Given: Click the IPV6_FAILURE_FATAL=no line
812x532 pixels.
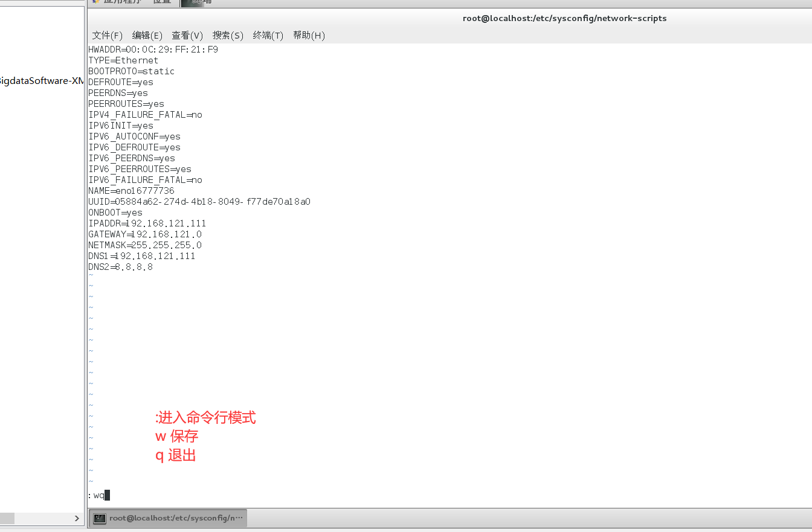Looking at the screenshot, I should point(145,180).
